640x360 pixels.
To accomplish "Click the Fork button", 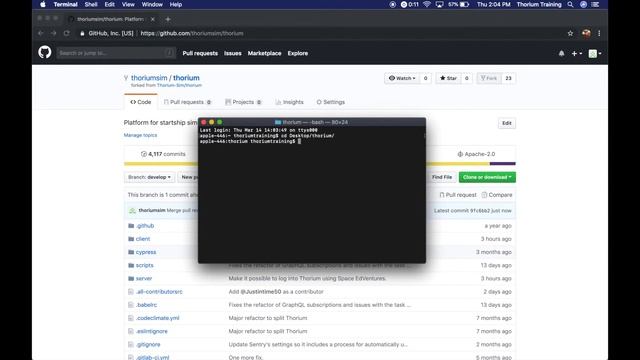I will click(x=489, y=78).
